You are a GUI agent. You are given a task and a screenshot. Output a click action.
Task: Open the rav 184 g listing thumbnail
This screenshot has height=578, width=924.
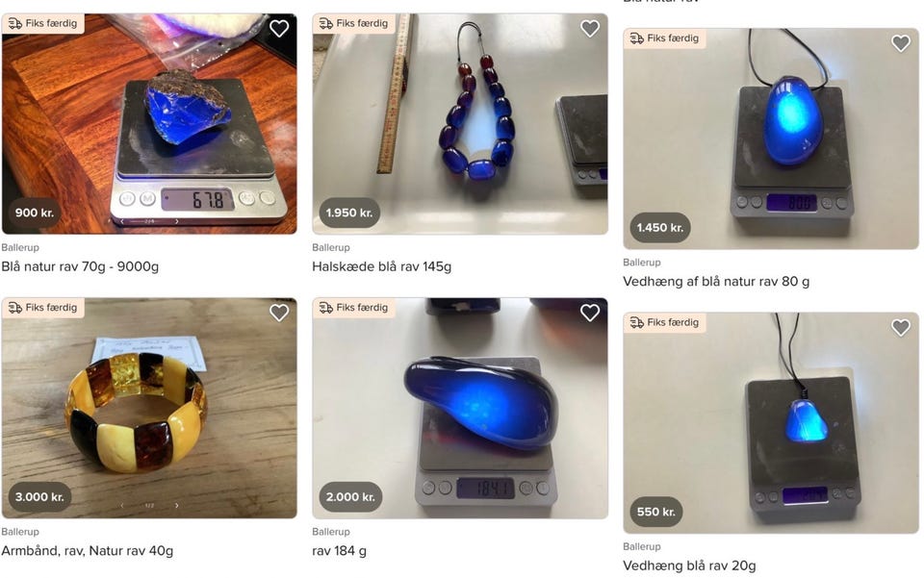(460, 408)
